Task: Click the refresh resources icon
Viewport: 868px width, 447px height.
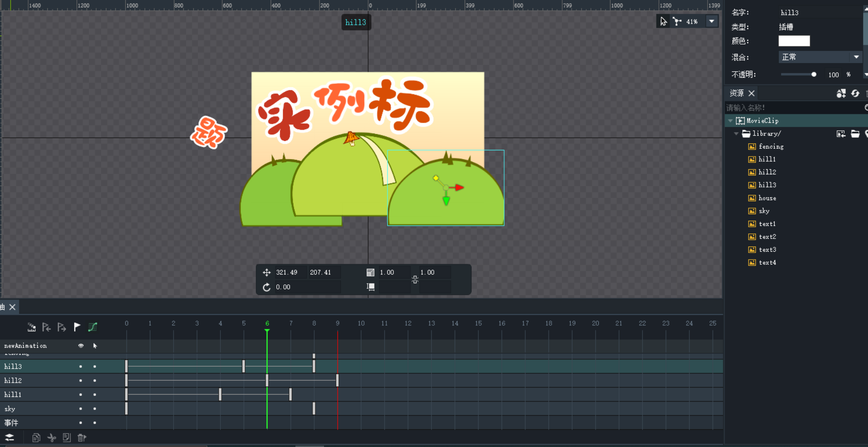Action: [855, 93]
